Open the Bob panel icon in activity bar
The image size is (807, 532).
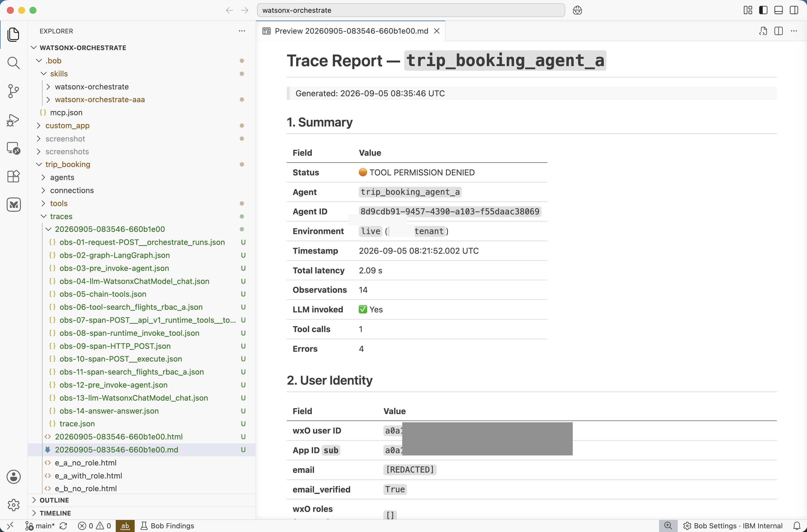(x=13, y=205)
